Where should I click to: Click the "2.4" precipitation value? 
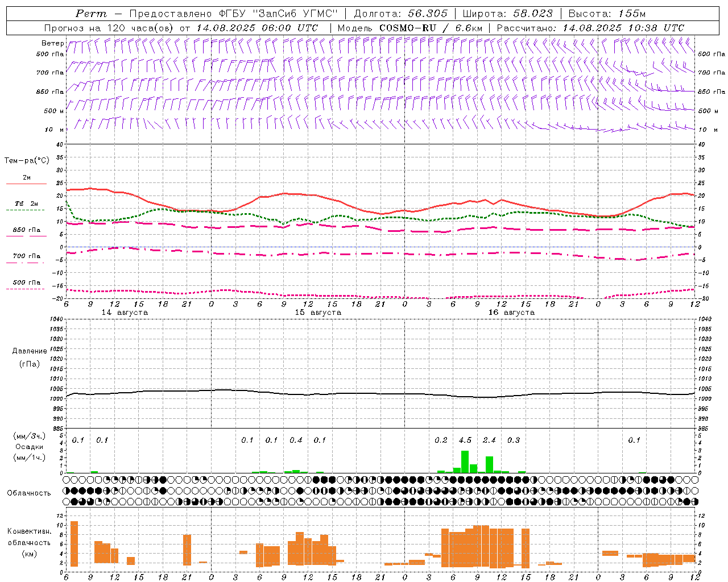489,440
